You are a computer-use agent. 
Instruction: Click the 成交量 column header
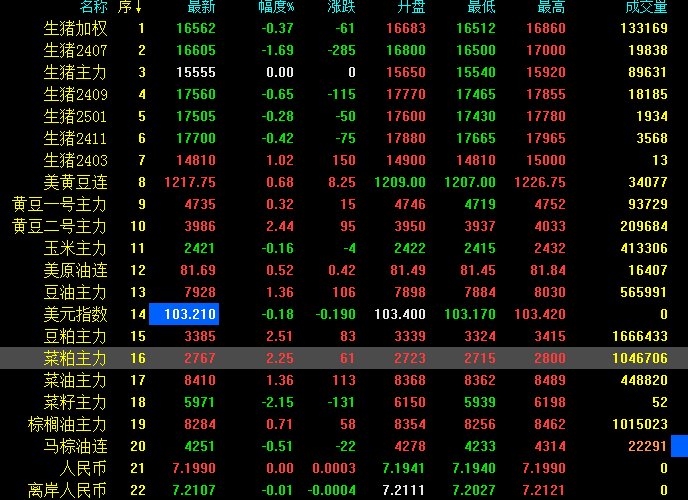(x=646, y=6)
